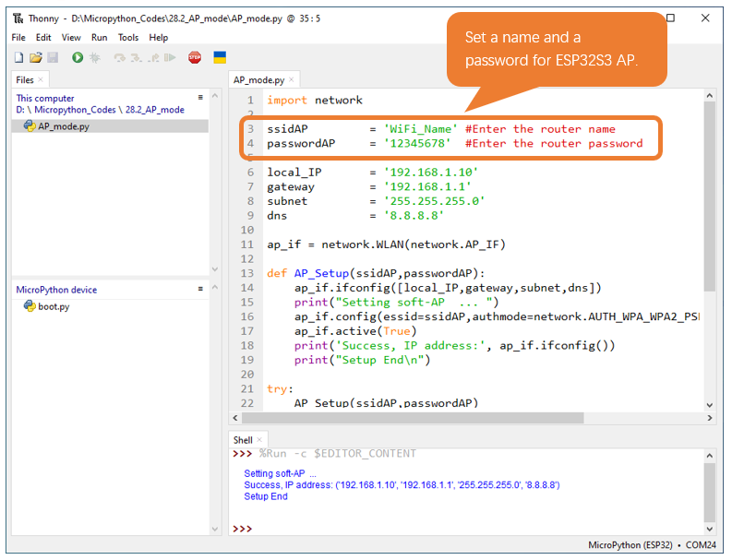Image resolution: width=732 pixels, height=560 pixels.
Task: Navigate to D: drive in path
Action: point(19,110)
